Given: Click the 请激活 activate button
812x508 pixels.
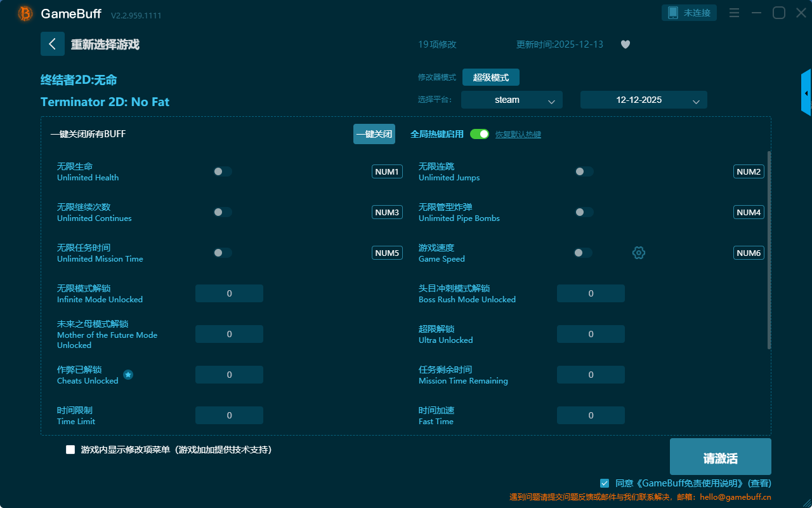Looking at the screenshot, I should coord(720,457).
